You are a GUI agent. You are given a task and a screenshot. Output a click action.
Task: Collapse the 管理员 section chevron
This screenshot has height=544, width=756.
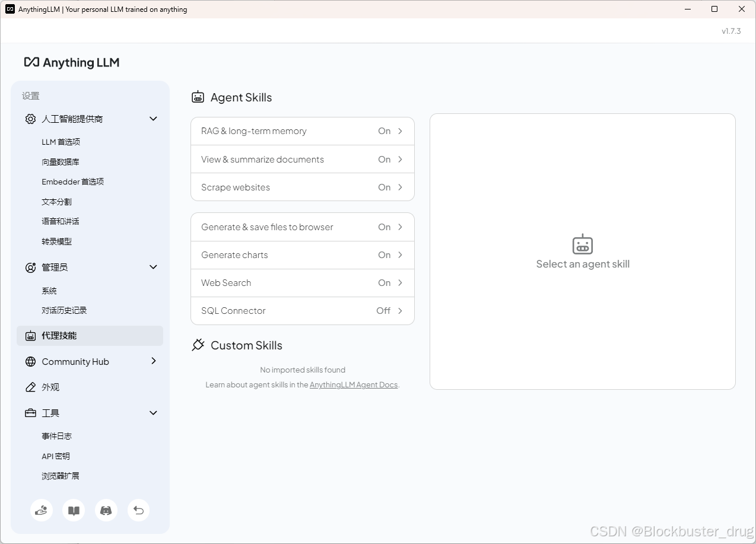[153, 267]
